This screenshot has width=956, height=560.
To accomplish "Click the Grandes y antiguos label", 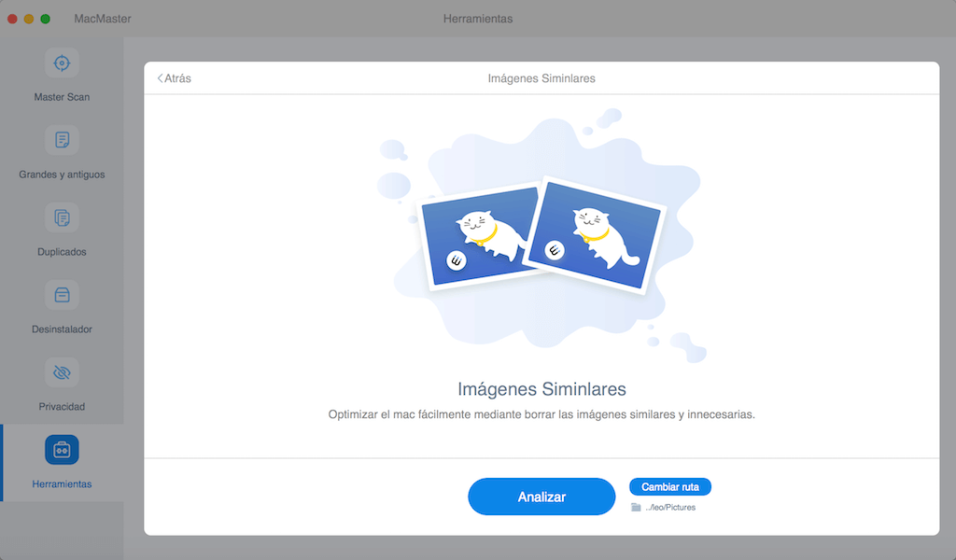I will (x=62, y=175).
